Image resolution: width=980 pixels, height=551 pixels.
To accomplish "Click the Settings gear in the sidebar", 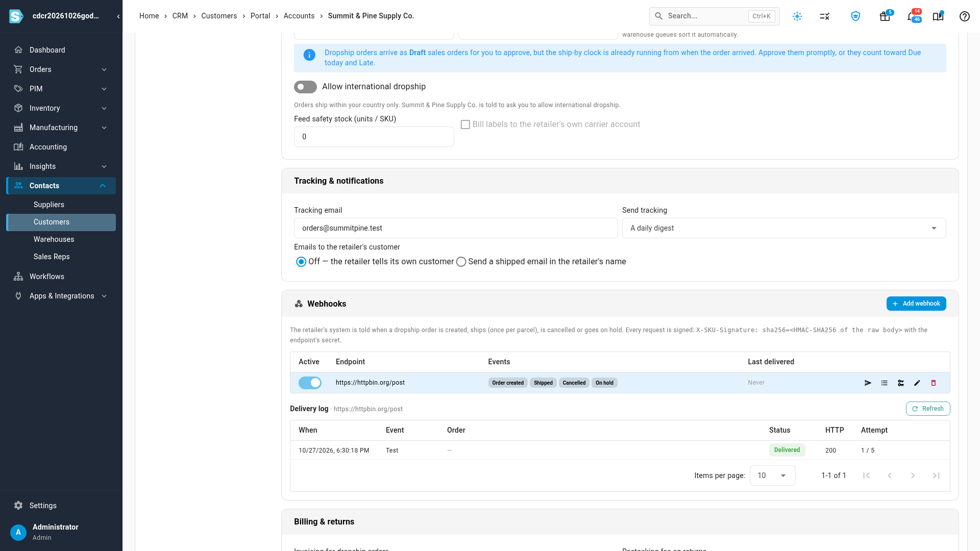I will tap(18, 506).
